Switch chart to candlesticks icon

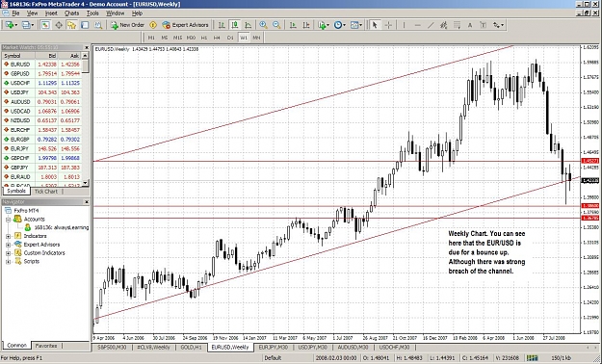[x=235, y=25]
